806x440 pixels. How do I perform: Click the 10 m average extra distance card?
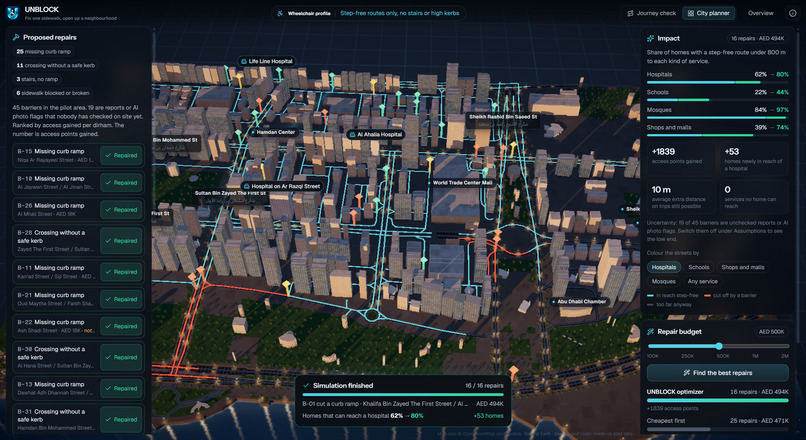[x=681, y=197]
